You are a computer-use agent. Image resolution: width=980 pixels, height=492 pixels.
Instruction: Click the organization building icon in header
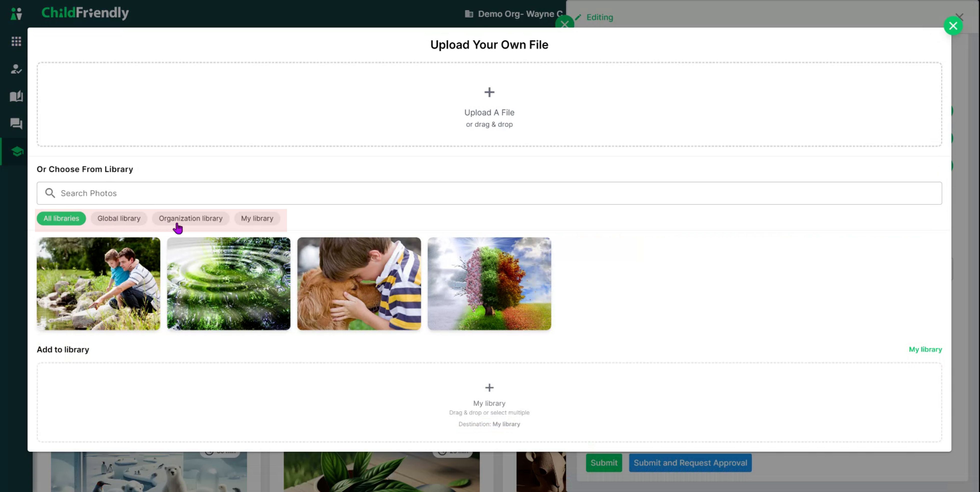tap(469, 14)
